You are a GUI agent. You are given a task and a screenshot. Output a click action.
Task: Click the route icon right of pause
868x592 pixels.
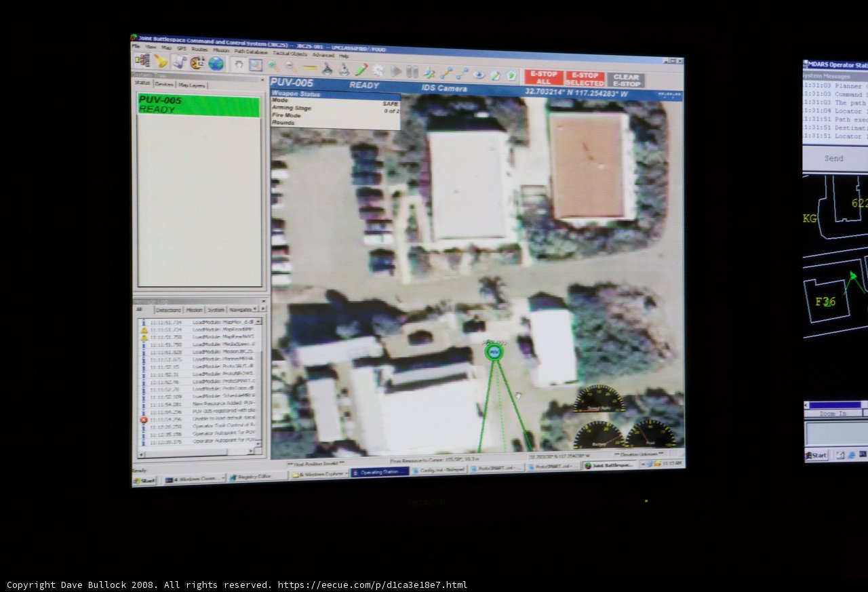429,72
